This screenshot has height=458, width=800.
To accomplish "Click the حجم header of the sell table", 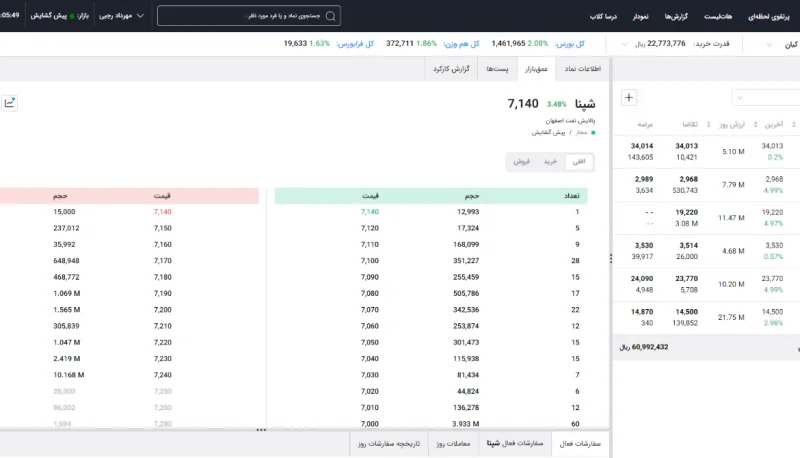I will coord(60,196).
